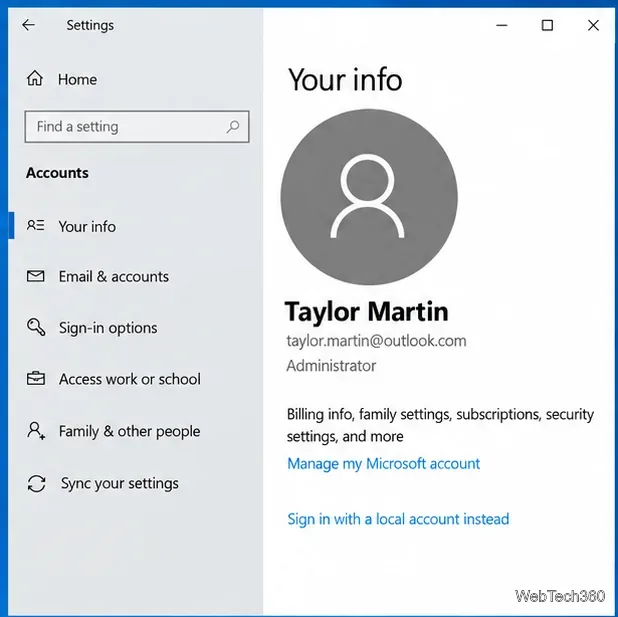Click the Home house icon
This screenshot has width=618, height=617.
(x=35, y=78)
